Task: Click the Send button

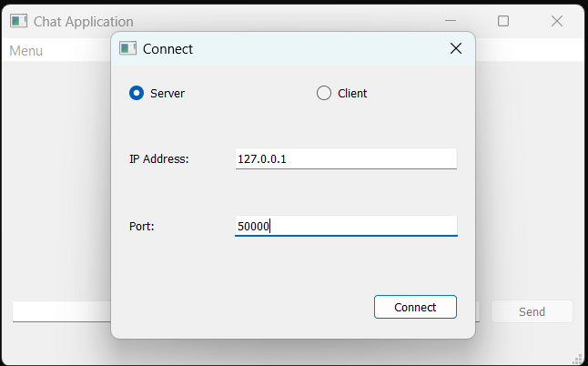Action: [532, 311]
